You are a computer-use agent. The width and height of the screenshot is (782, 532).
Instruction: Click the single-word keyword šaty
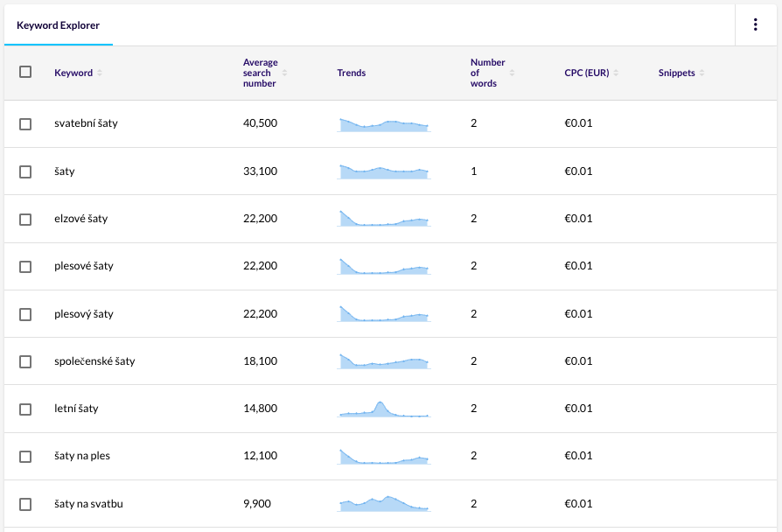tap(65, 171)
